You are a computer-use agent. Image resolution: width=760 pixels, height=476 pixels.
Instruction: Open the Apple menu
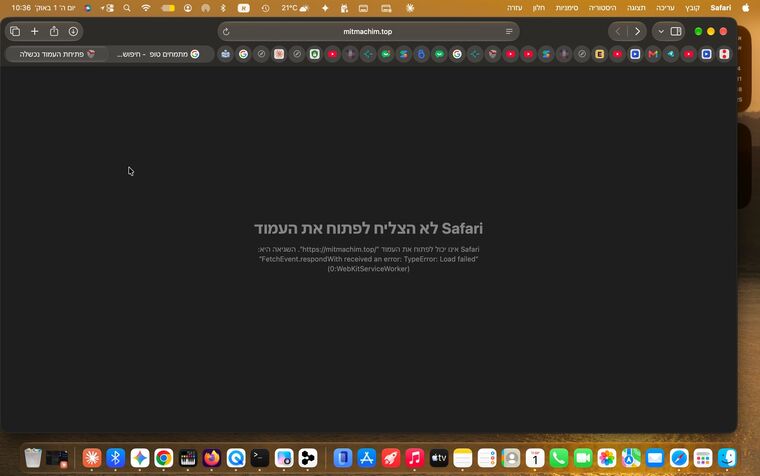745,8
